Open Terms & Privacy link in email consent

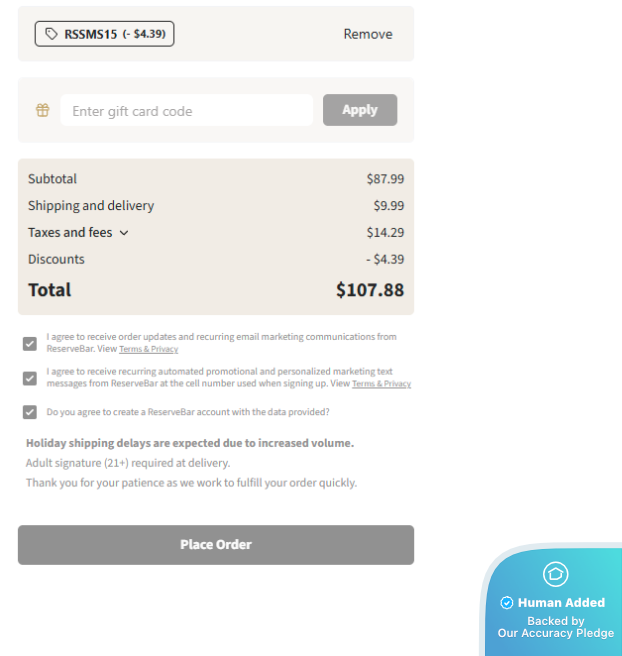tap(148, 349)
